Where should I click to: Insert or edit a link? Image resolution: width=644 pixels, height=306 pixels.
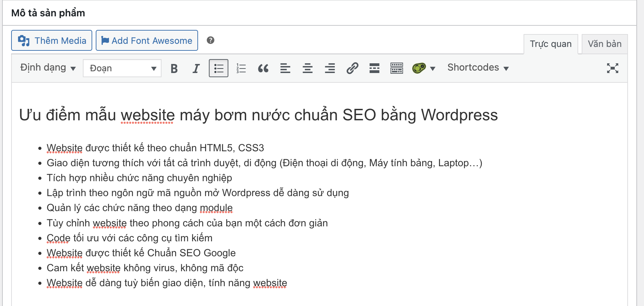352,68
